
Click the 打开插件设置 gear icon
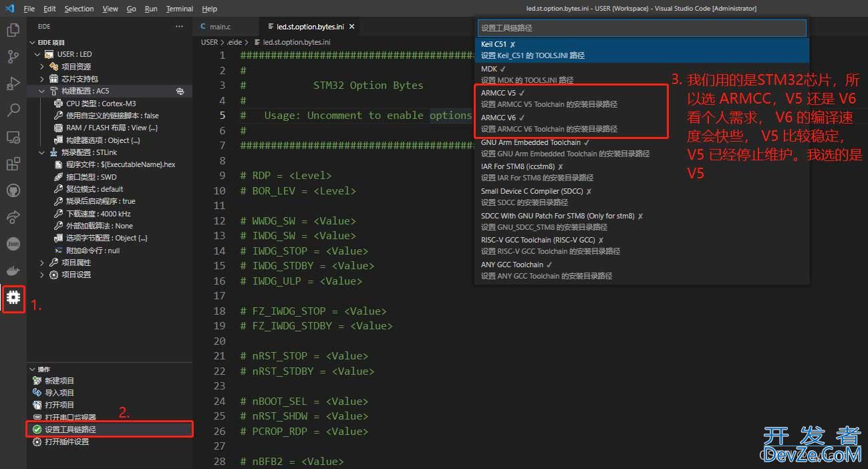[x=37, y=442]
